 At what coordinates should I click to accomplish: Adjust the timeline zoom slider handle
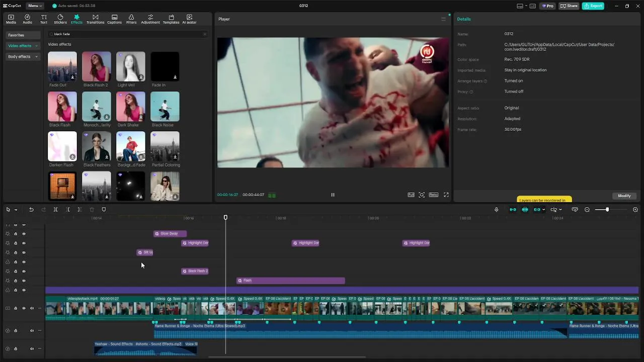point(607,210)
